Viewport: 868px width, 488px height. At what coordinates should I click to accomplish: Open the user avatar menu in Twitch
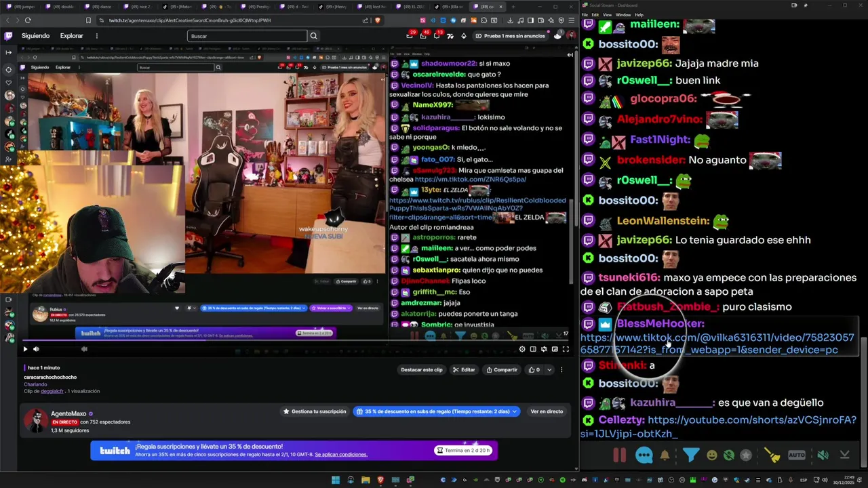click(570, 36)
